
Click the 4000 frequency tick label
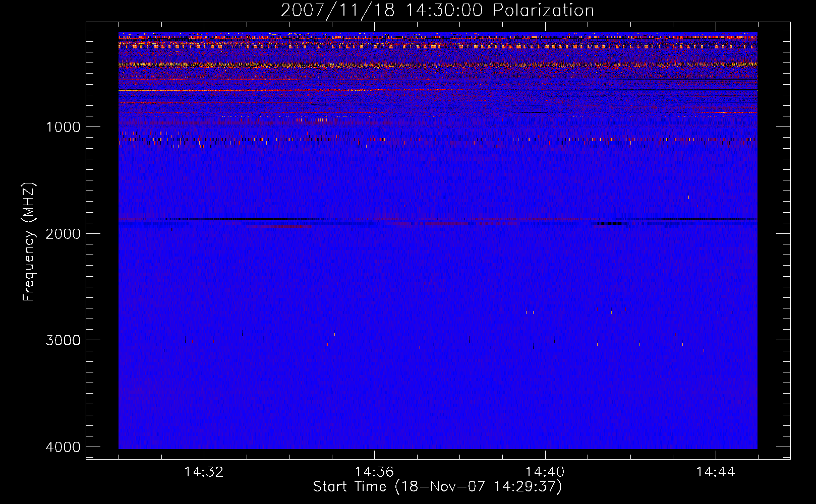coord(63,447)
